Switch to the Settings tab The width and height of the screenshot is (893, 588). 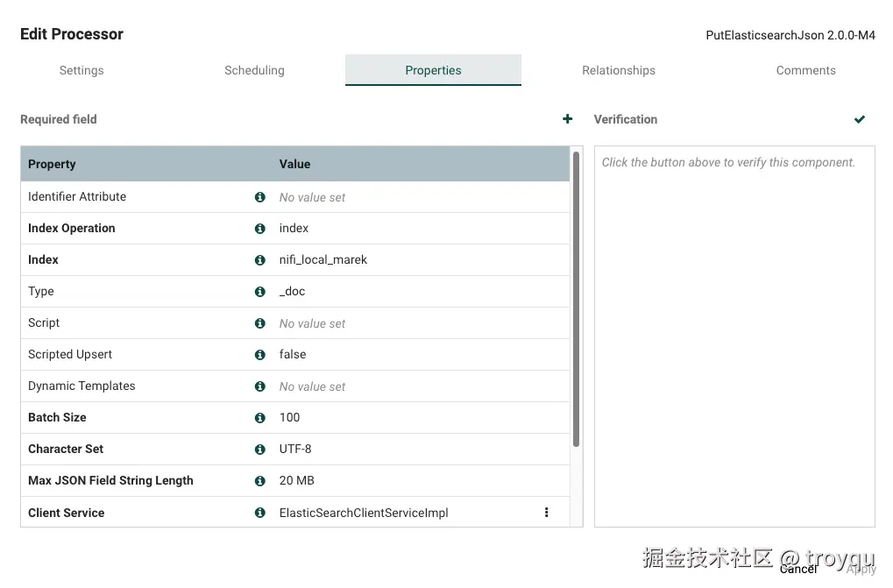[82, 70]
